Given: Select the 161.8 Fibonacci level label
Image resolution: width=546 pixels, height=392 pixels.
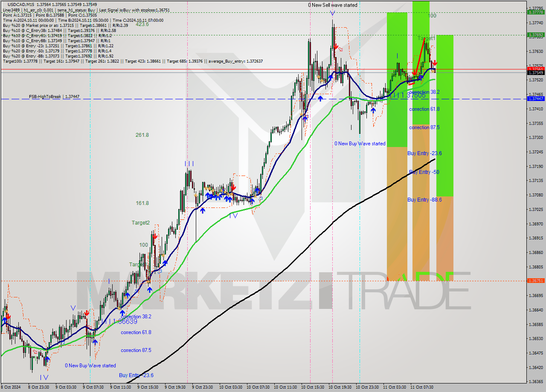Looking at the screenshot, I should (142, 203).
